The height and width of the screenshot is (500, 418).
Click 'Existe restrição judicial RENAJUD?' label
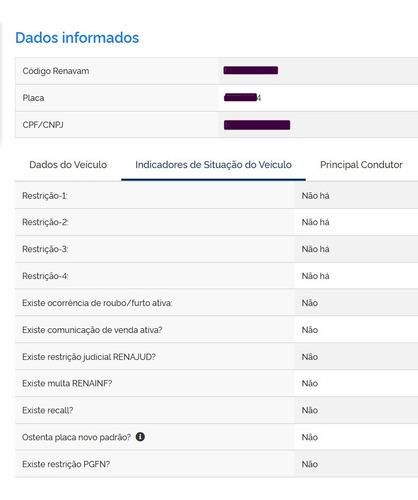pyautogui.click(x=89, y=357)
